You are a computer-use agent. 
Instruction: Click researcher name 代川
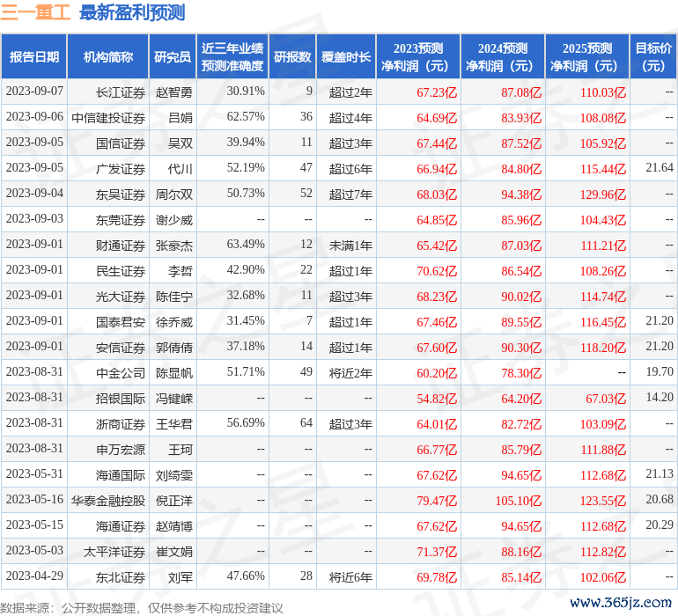[x=181, y=169]
